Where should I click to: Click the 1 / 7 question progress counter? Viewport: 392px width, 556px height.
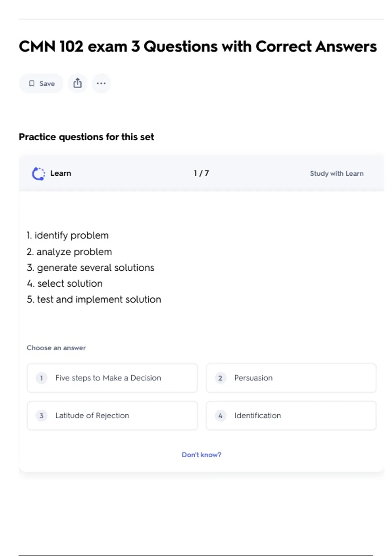(201, 173)
